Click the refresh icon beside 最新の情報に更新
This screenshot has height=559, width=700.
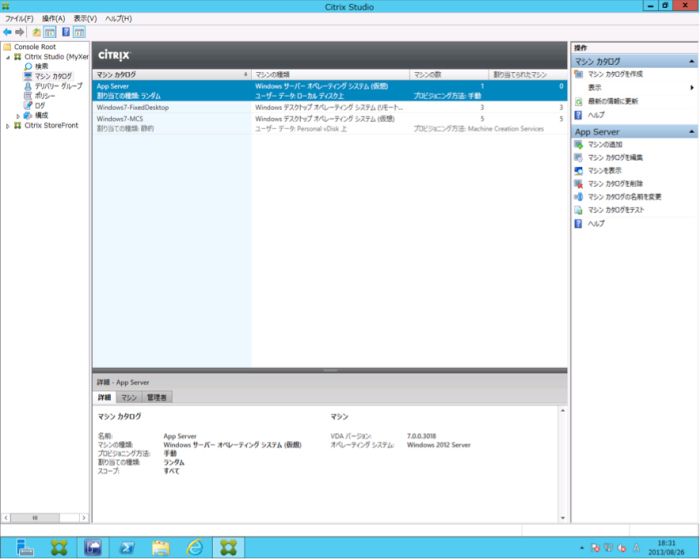(578, 102)
